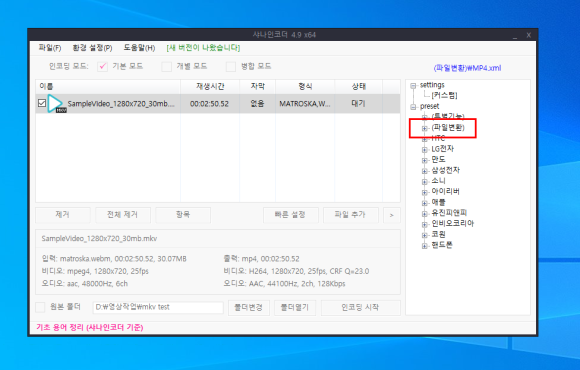This screenshot has height=370, width=580.
Task: Click the 비디오: H264 CRF Q=23.0 output line
Action: pyautogui.click(x=296, y=271)
